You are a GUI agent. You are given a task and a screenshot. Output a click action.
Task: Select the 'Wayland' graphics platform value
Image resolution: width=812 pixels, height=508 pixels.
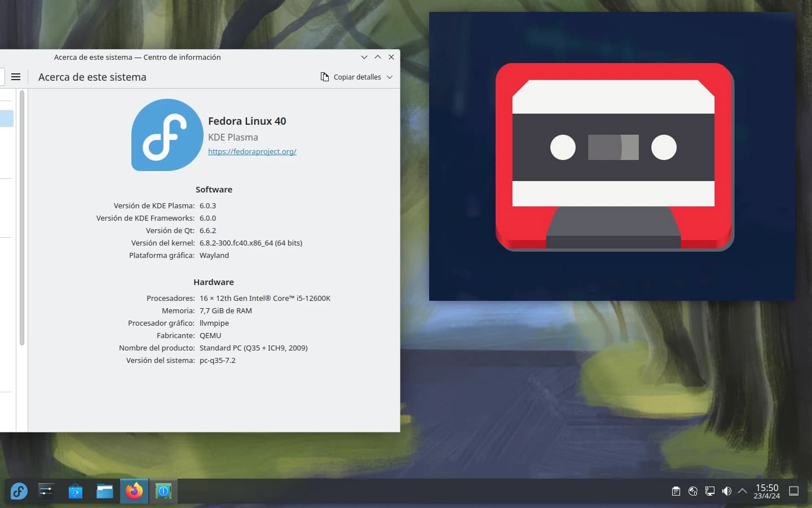tap(214, 255)
